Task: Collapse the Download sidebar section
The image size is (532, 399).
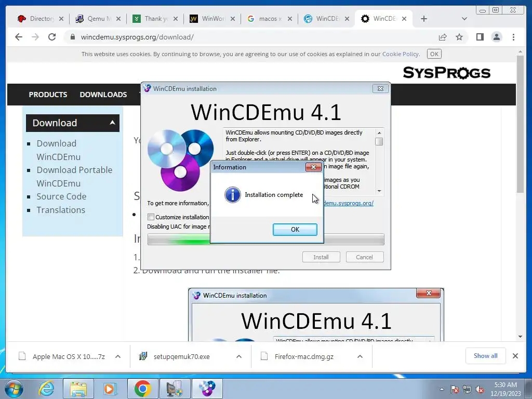Action: point(112,123)
